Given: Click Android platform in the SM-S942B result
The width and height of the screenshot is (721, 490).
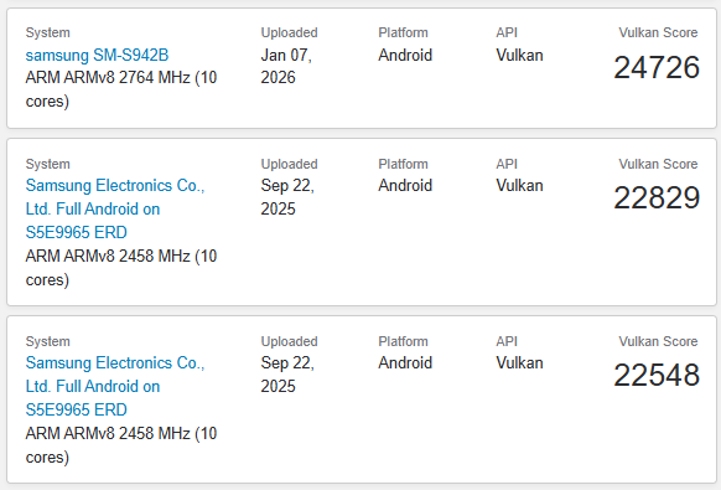Looking at the screenshot, I should pyautogui.click(x=405, y=55).
